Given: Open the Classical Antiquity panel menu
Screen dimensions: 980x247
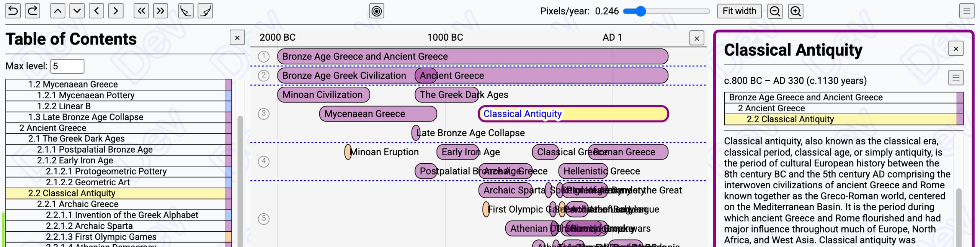Looking at the screenshot, I should 955,78.
